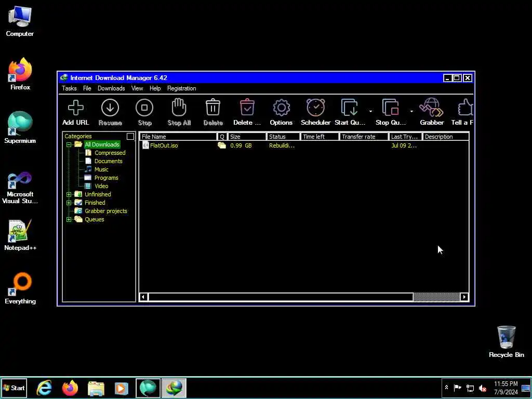Open the Downloads menu
Viewport: 532px width, 399px height.
pos(111,88)
